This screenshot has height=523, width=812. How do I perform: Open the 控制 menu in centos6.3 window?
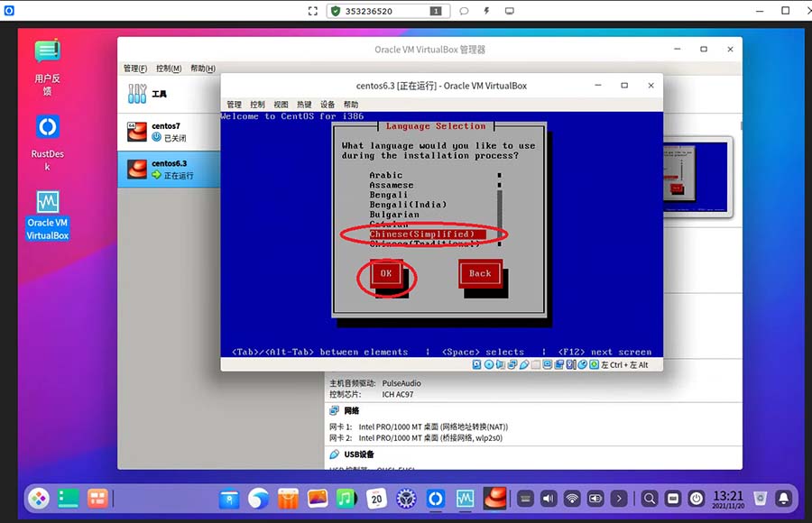tap(257, 104)
